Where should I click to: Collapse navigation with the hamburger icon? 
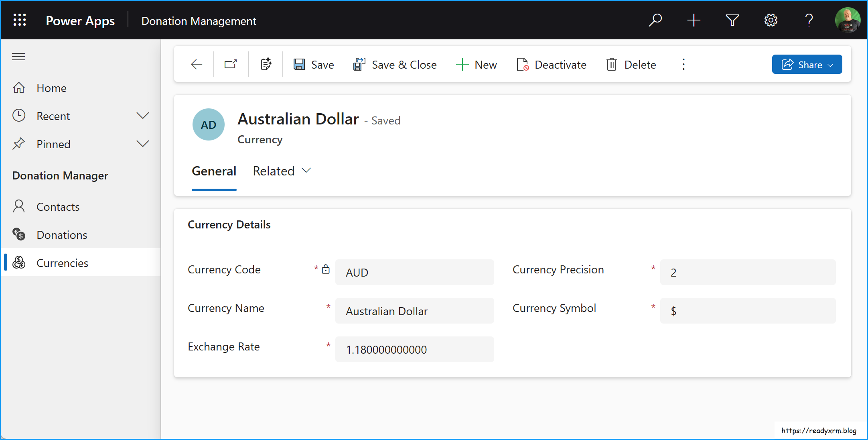pyautogui.click(x=18, y=57)
